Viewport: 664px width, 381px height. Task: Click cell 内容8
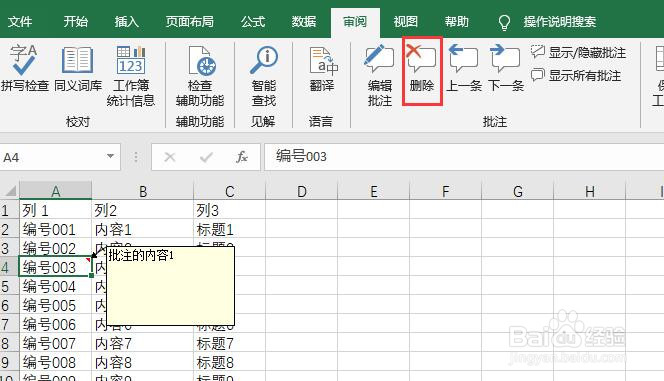[x=143, y=362]
